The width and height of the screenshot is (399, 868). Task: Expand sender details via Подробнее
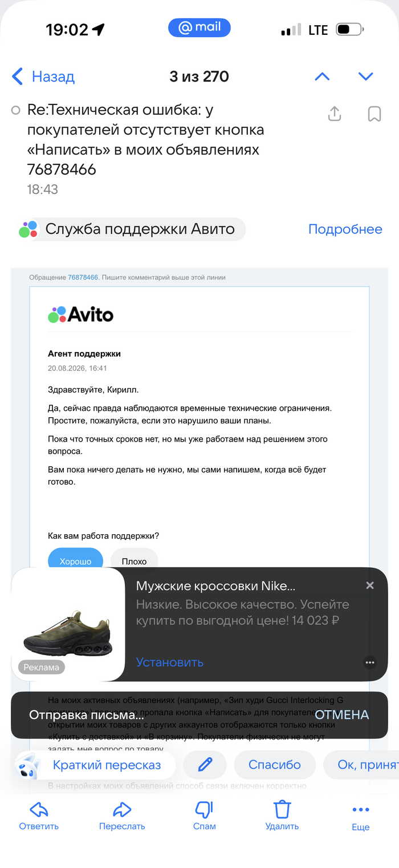click(x=345, y=229)
